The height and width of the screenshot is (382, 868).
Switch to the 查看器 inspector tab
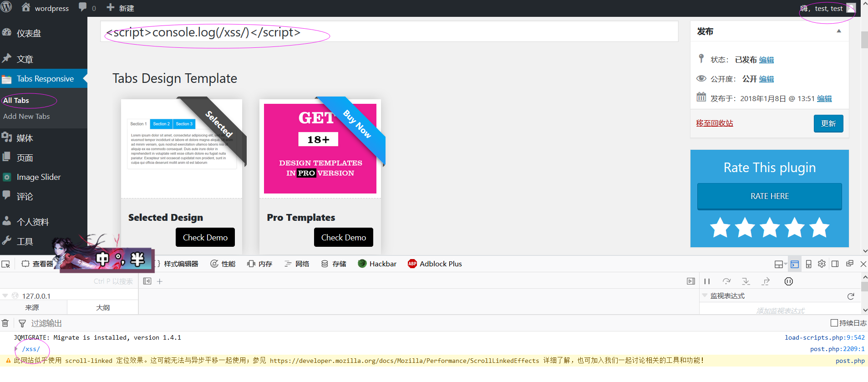38,264
